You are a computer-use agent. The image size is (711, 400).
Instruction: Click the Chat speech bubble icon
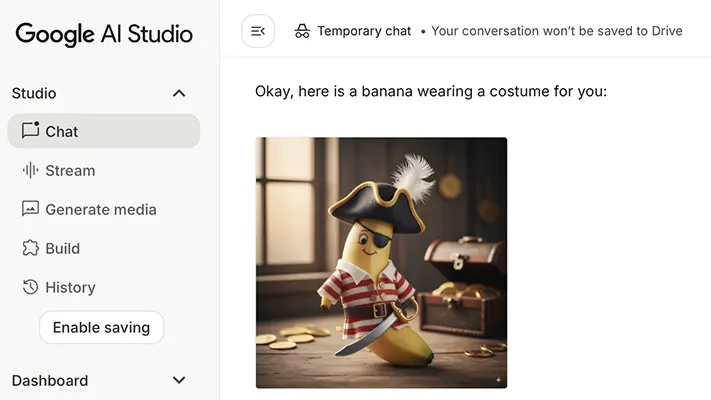coord(30,131)
